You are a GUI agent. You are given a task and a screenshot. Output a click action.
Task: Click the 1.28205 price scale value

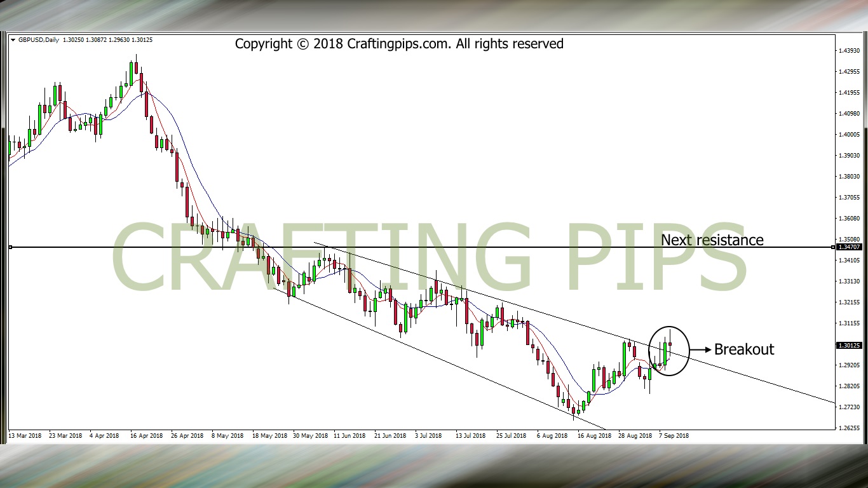[850, 386]
